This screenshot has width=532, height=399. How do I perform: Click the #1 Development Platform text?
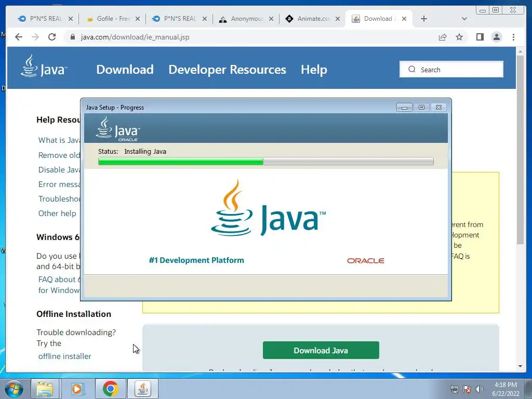(x=196, y=260)
